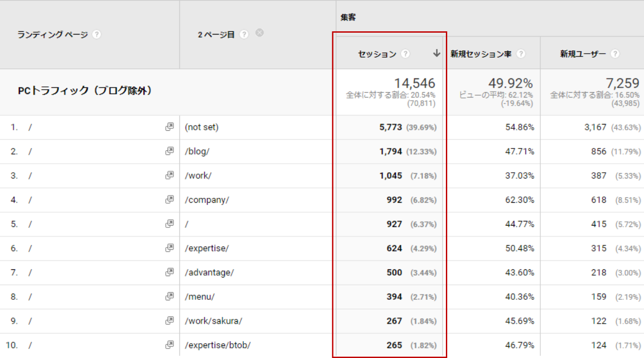
Task: Select the /company/ second page cell
Action: click(207, 200)
